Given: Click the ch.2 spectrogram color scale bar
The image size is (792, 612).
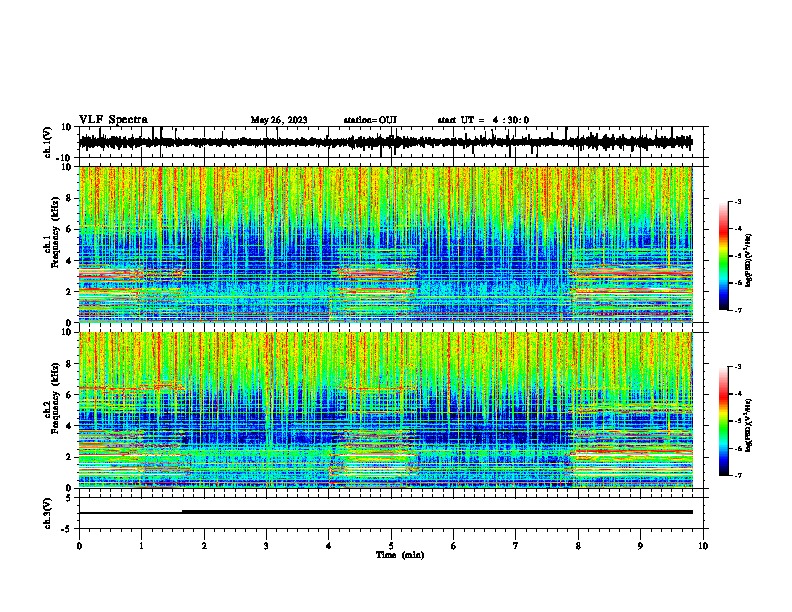Looking at the screenshot, I should (724, 421).
